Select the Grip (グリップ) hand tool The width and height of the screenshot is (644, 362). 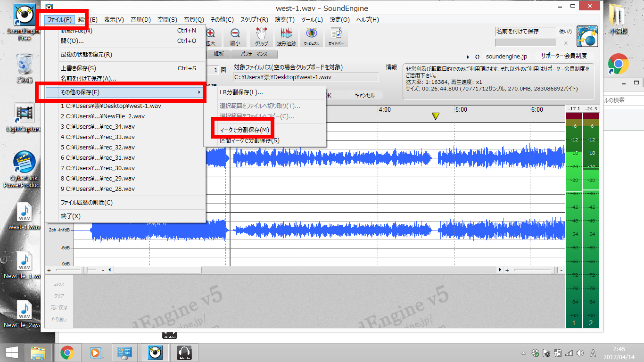click(262, 37)
